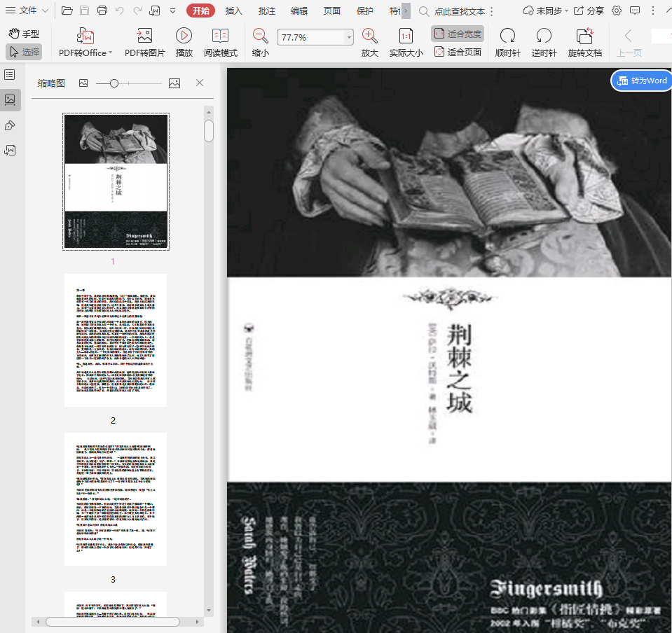The height and width of the screenshot is (633, 672).
Task: Open the outline list sidebar icon
Action: (9, 75)
